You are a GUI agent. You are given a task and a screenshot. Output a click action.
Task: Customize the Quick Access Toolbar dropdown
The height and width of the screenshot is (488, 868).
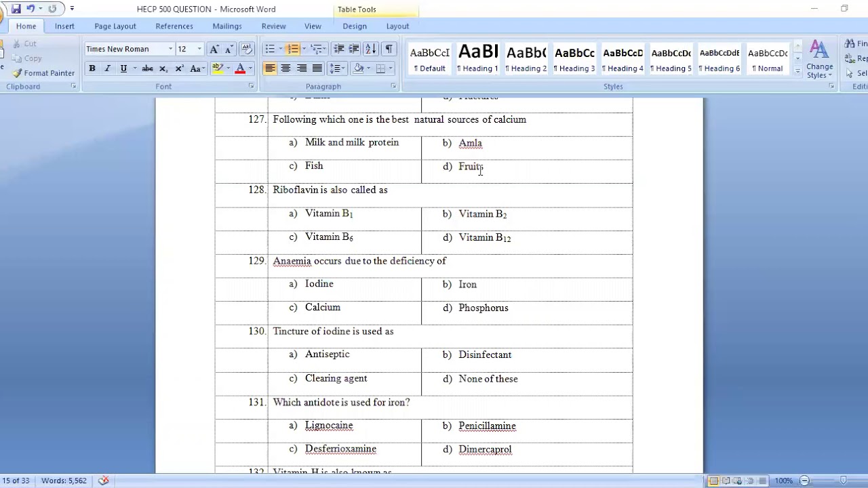pyautogui.click(x=72, y=9)
